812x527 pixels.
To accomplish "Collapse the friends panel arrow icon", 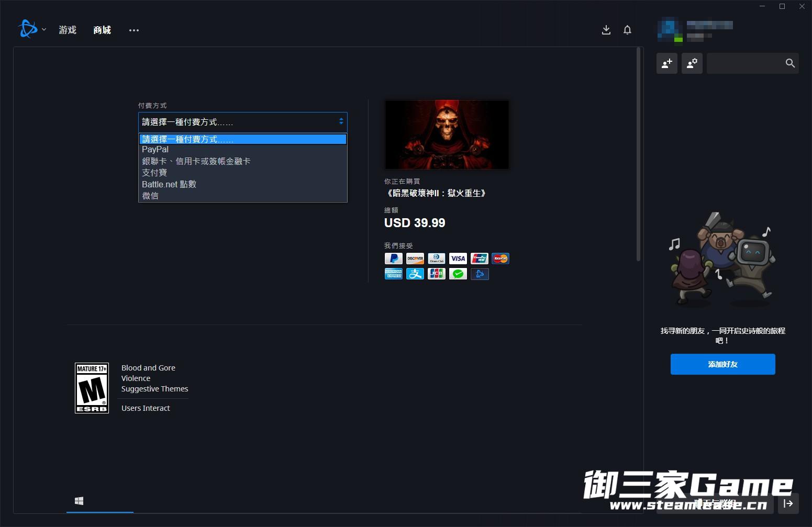I will pos(788,503).
